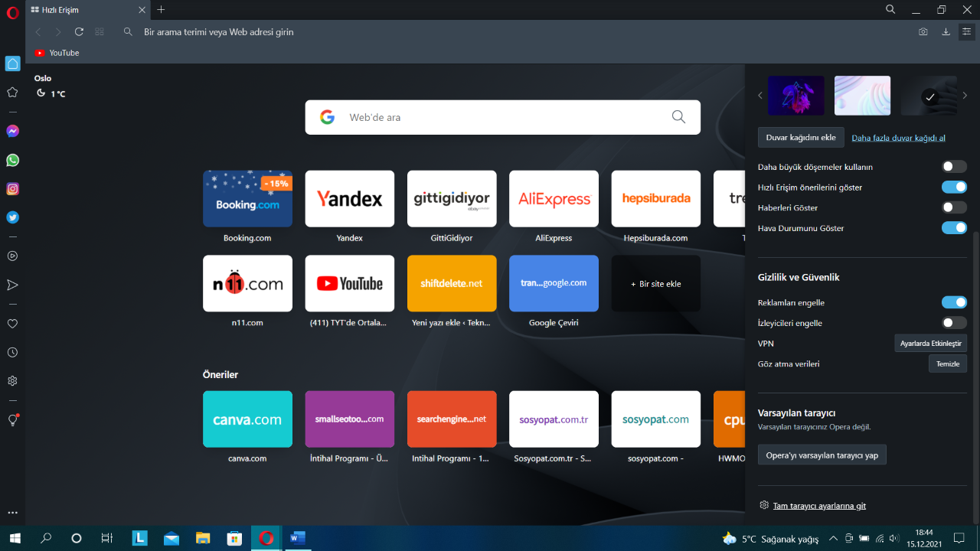Select the dark checked wallpaper thumbnail

pyautogui.click(x=929, y=96)
